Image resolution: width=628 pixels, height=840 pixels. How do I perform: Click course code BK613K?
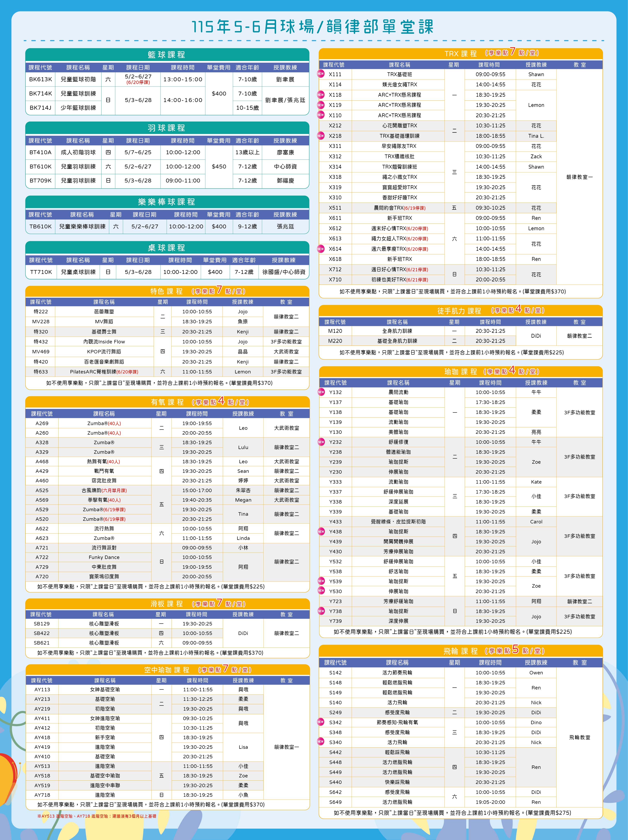[41, 79]
